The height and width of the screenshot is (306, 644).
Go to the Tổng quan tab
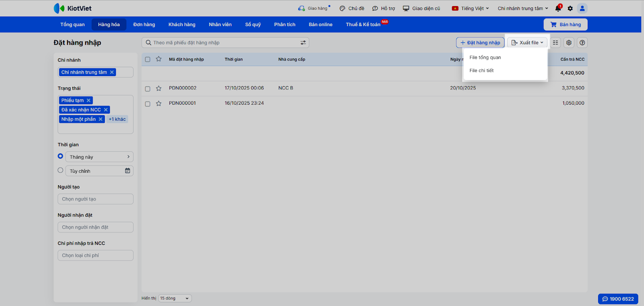72,25
